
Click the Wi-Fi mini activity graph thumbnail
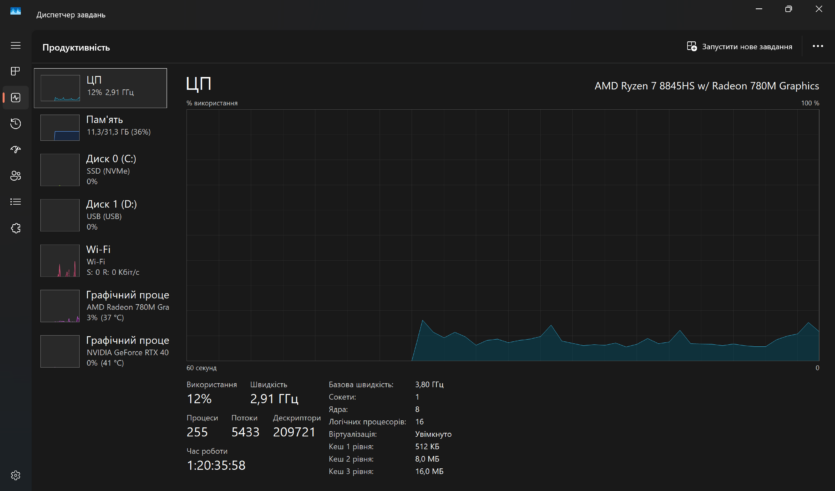click(x=60, y=260)
